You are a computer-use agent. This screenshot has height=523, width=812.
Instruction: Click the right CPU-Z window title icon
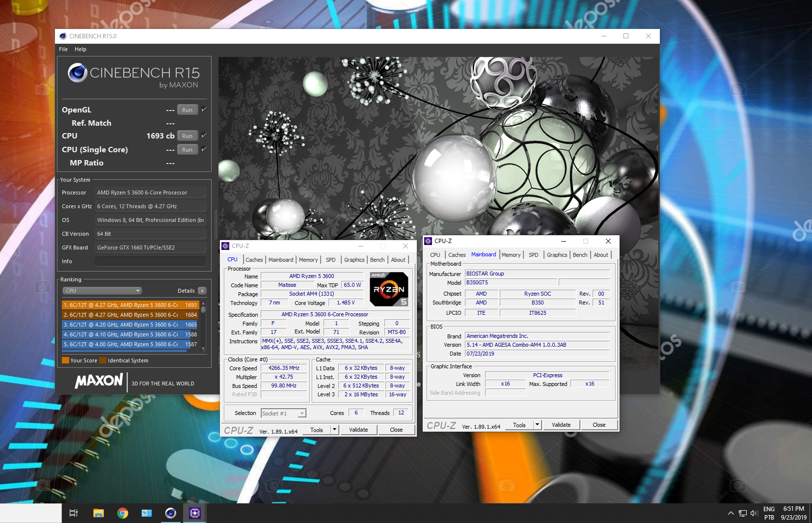[x=428, y=241]
